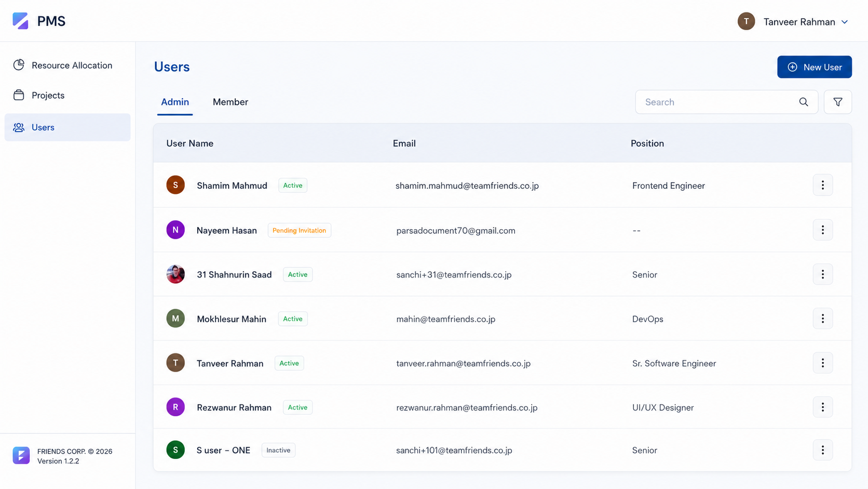Click the Sr. Software Engineer position cell
868x489 pixels.
coord(674,363)
